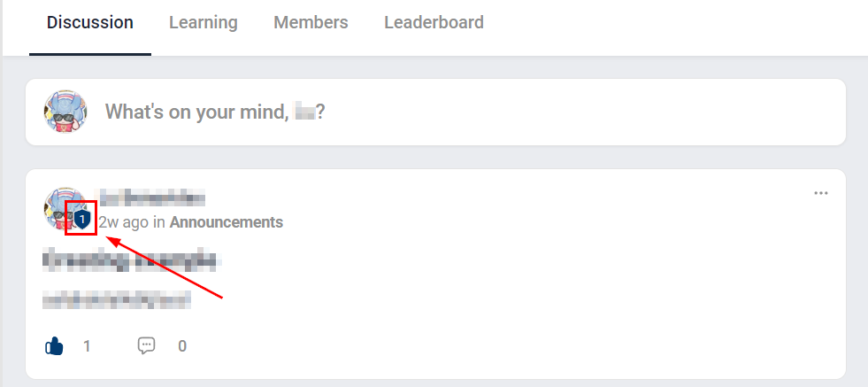The image size is (868, 387).
Task: Click the blurred name after "mind,"
Action: [x=305, y=112]
